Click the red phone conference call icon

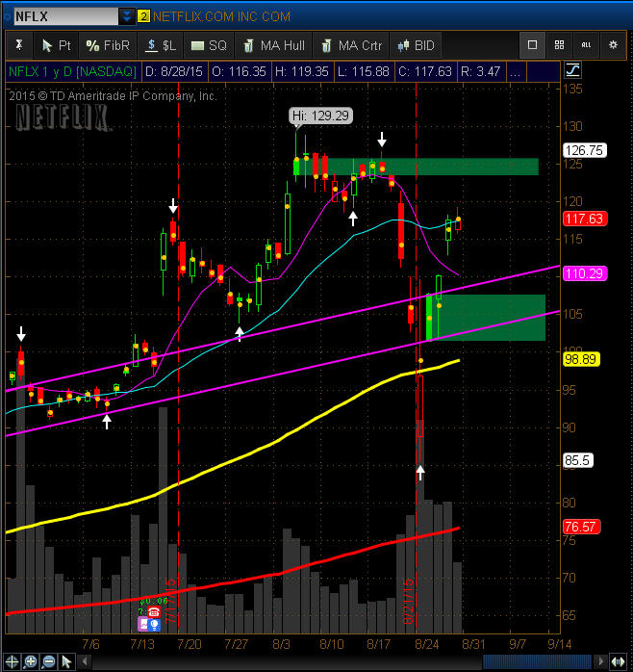pyautogui.click(x=154, y=612)
